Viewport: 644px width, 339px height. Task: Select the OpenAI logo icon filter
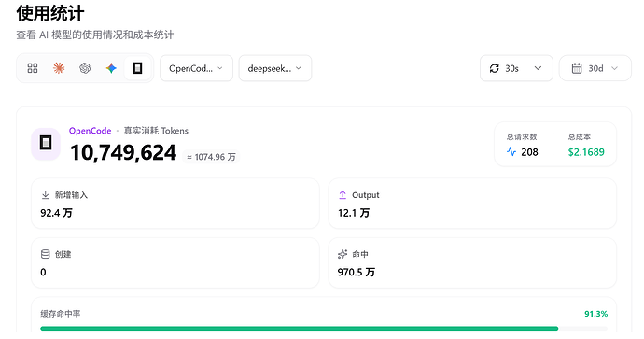[85, 68]
